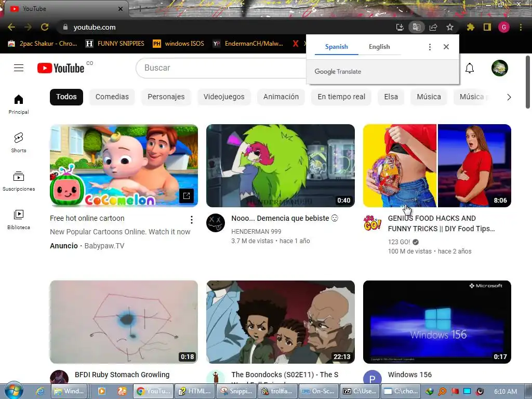This screenshot has height=399, width=532.
Task: Filter by Elsa chip
Action: [x=391, y=97]
